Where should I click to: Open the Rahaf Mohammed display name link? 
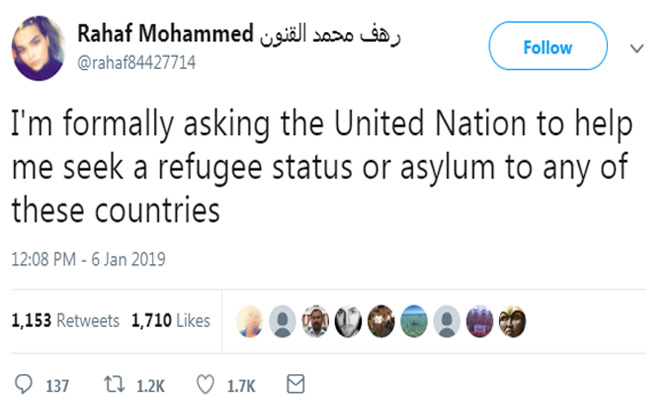[x=165, y=35]
